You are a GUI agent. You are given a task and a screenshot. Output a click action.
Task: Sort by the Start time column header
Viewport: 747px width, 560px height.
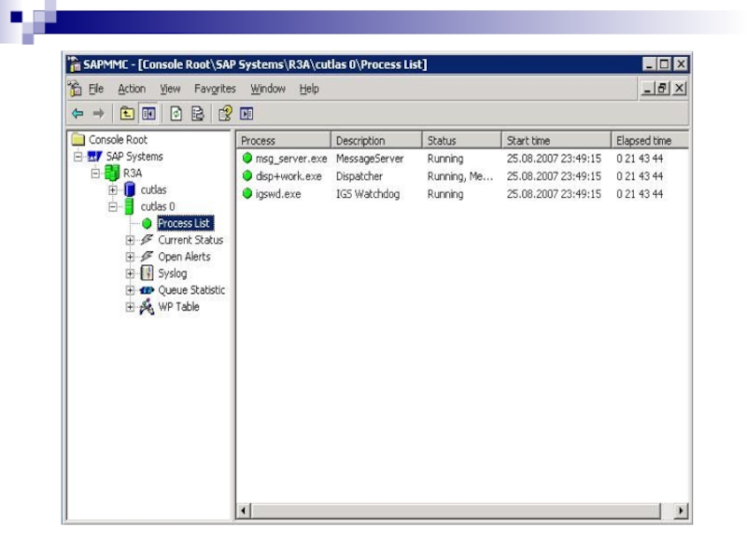pyautogui.click(x=556, y=141)
